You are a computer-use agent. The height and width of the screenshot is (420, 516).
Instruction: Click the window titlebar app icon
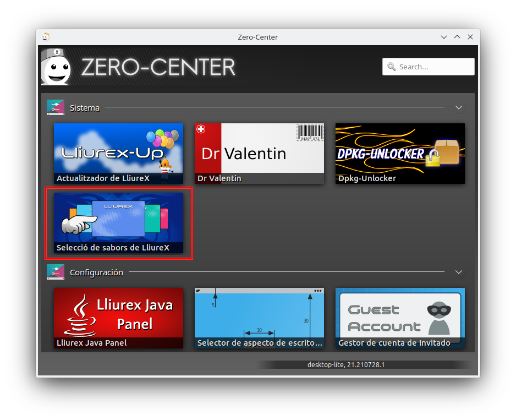[x=45, y=37]
